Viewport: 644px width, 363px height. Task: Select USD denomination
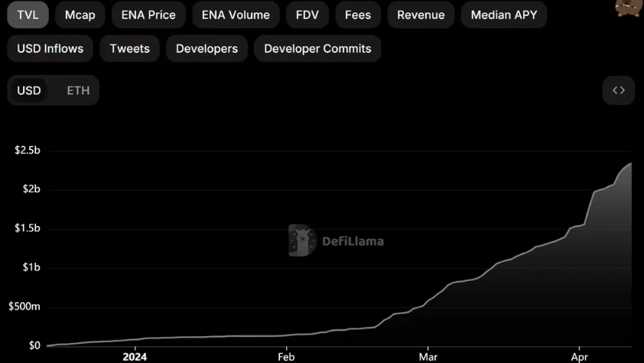point(29,90)
